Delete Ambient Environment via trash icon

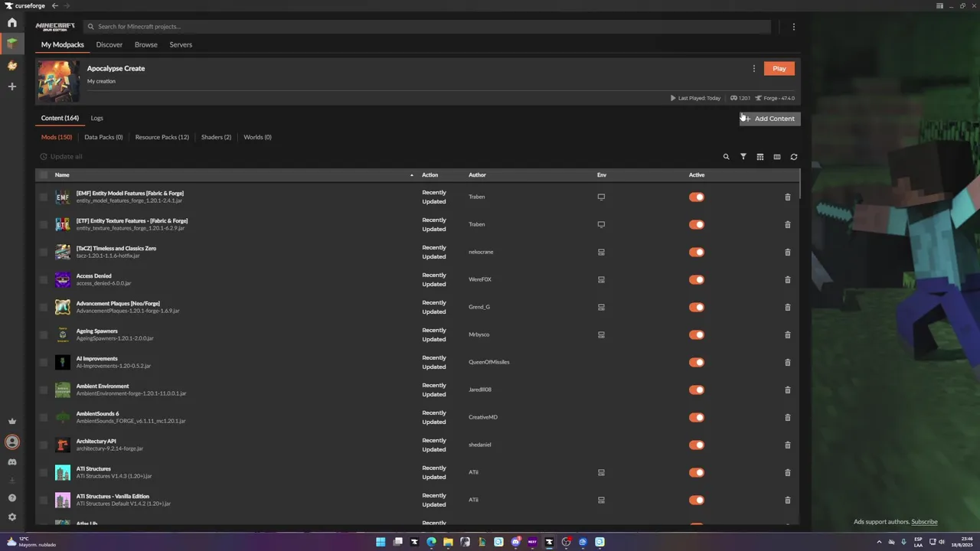tap(787, 390)
